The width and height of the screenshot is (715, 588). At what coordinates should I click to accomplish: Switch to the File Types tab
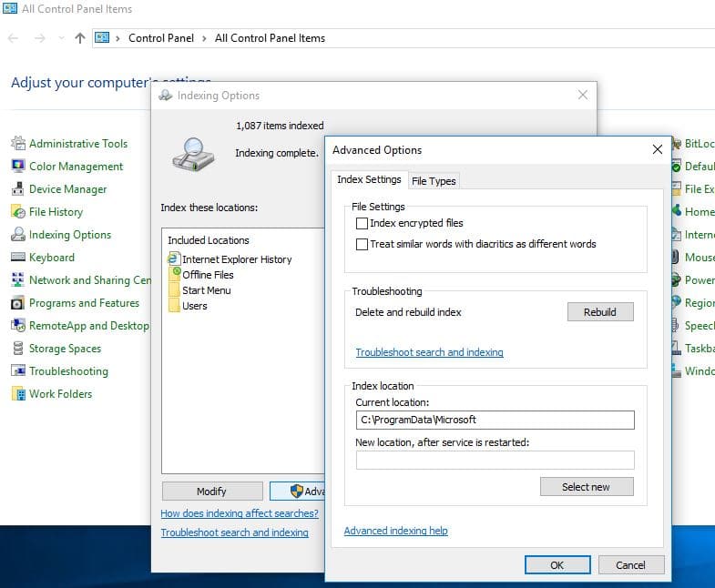[434, 181]
